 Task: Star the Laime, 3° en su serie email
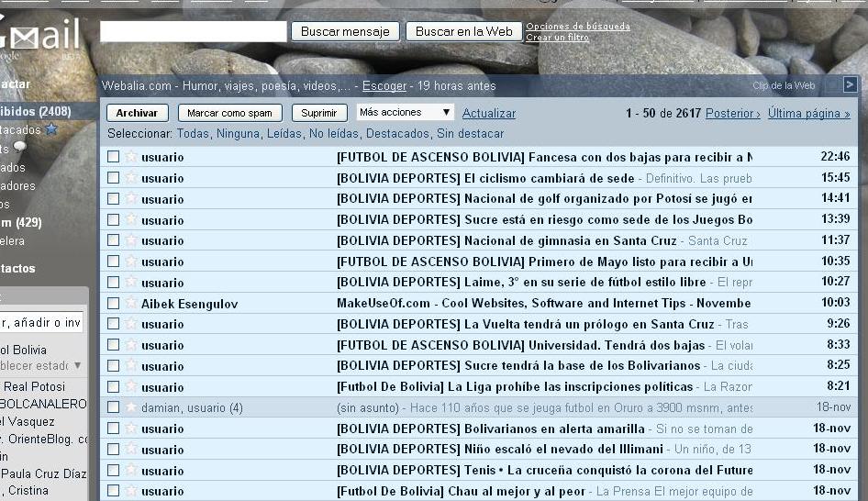130,282
